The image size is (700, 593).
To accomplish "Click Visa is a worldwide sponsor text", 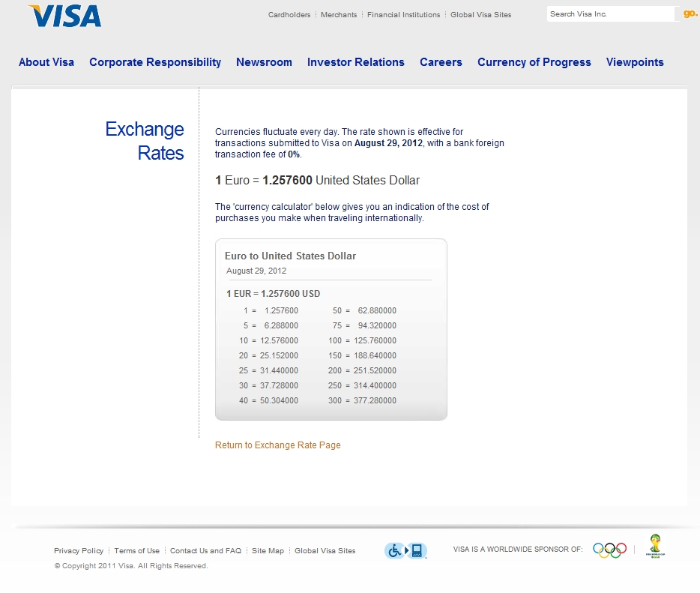I will [x=518, y=550].
